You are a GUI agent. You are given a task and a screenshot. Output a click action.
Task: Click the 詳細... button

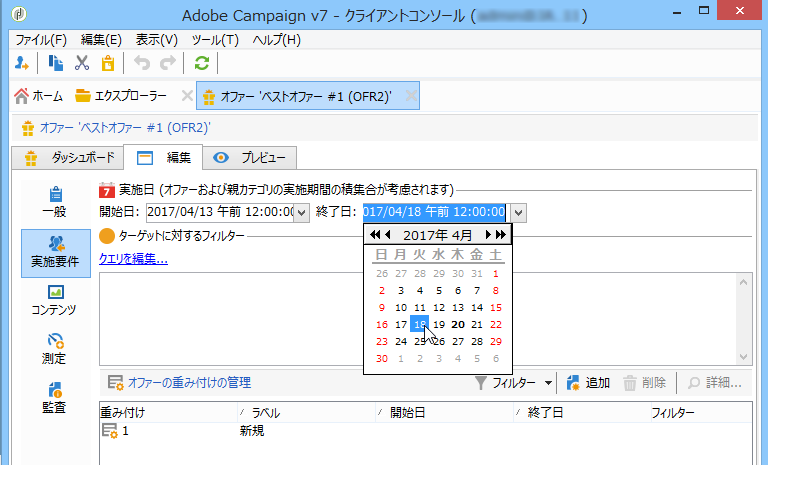(x=714, y=383)
